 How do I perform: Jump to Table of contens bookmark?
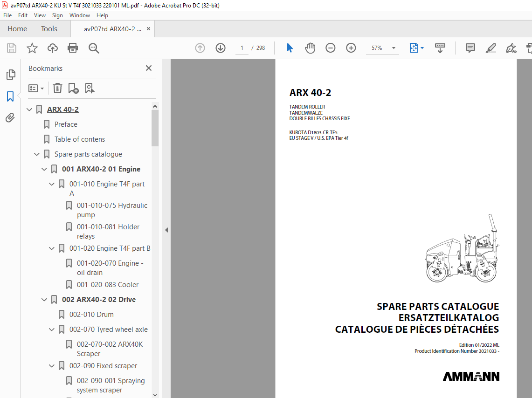[x=80, y=139]
